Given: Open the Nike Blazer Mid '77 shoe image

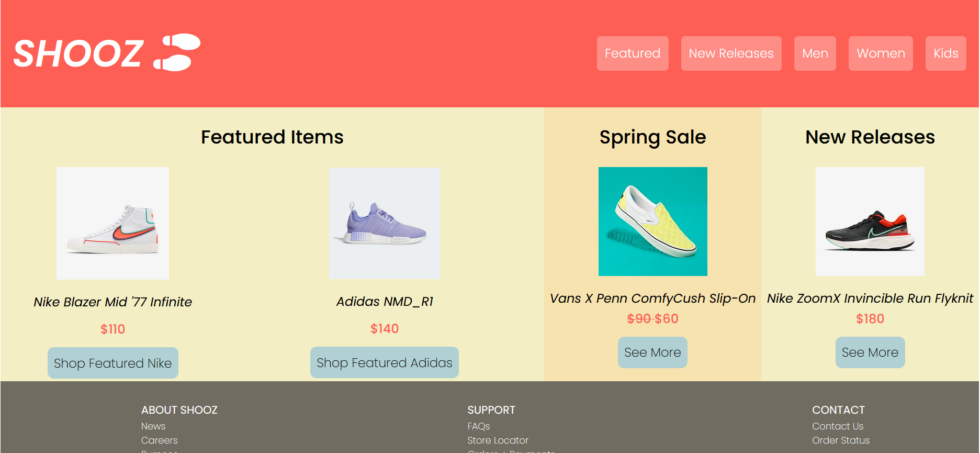Looking at the screenshot, I should pyautogui.click(x=112, y=223).
